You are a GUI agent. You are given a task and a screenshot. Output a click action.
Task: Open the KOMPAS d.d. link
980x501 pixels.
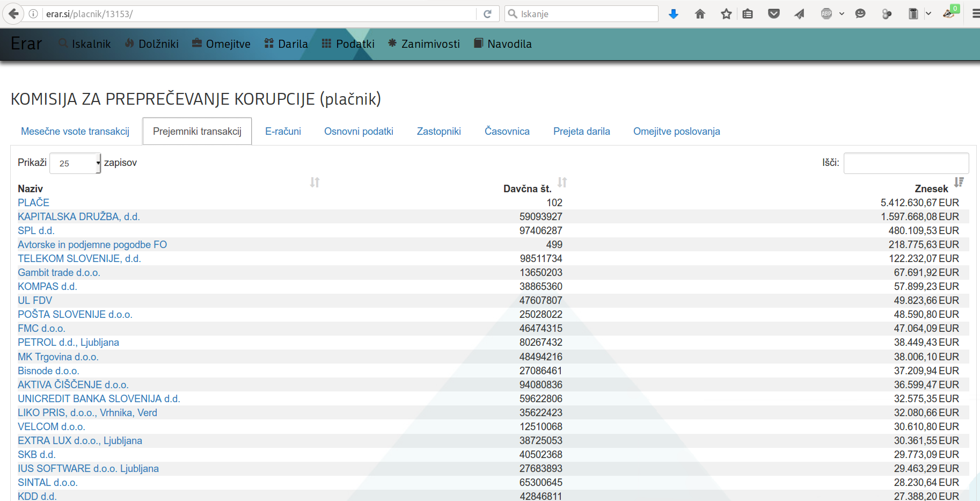pos(47,286)
